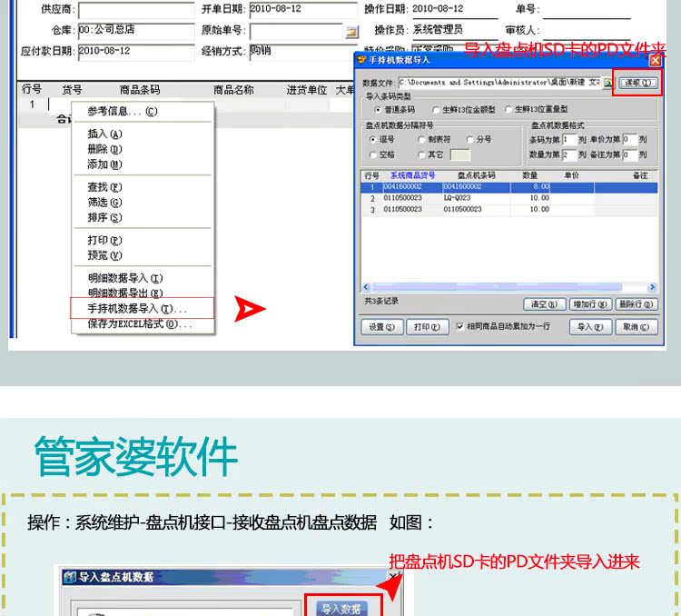Image resolution: width=681 pixels, height=616 pixels.
Task: Choose 逗号 as the separator
Action: [x=381, y=140]
